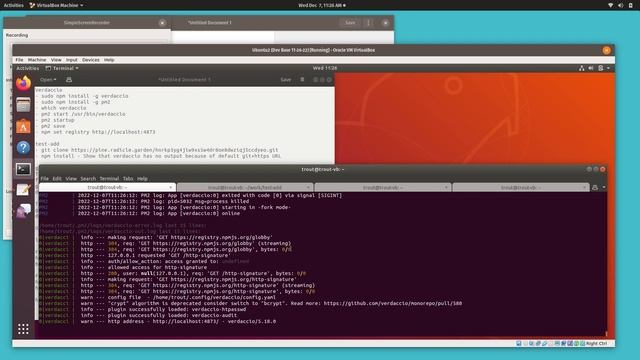This screenshot has width=640, height=360.
Task: Launch Ubuntu Software from the guest dock
Action: click(x=23, y=126)
